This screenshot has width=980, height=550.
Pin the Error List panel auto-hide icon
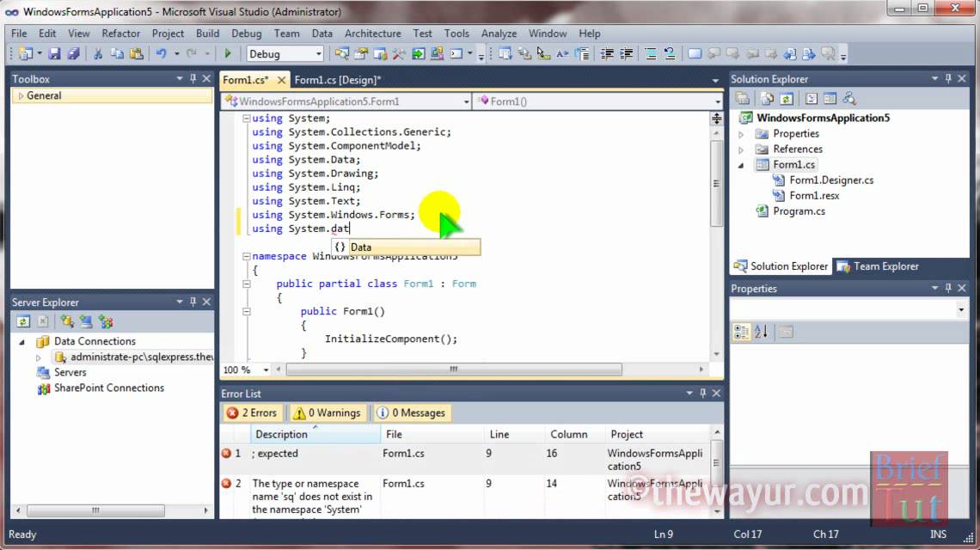pyautogui.click(x=703, y=393)
